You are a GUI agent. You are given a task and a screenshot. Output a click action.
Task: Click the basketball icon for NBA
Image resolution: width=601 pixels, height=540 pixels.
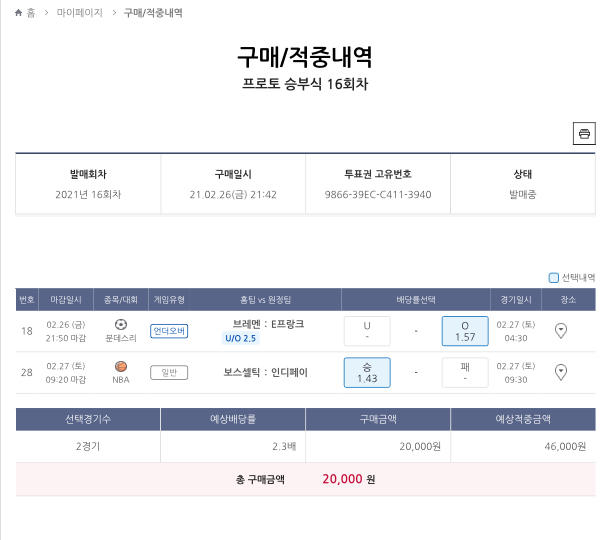tap(121, 367)
